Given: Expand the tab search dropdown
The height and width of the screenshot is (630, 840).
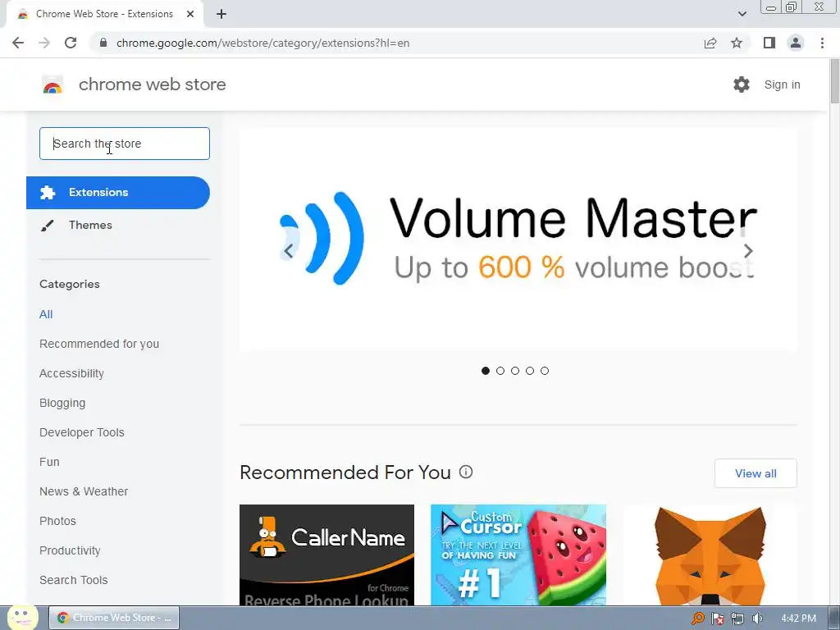Looking at the screenshot, I should 742,14.
